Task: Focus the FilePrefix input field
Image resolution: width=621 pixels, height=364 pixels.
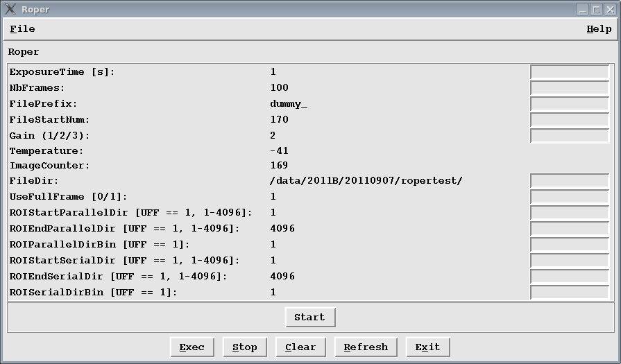Action: tap(570, 104)
